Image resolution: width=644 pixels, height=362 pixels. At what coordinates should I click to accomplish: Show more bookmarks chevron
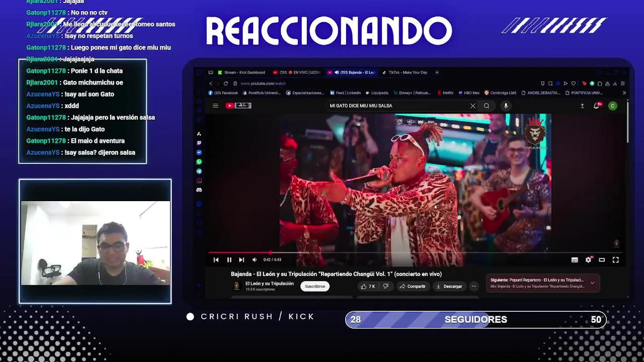[x=624, y=93]
